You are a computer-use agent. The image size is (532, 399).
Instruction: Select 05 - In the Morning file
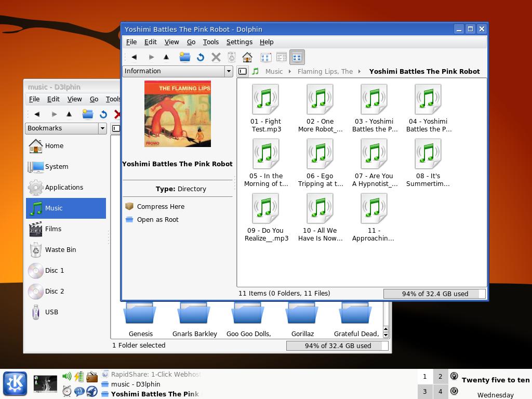[266, 163]
